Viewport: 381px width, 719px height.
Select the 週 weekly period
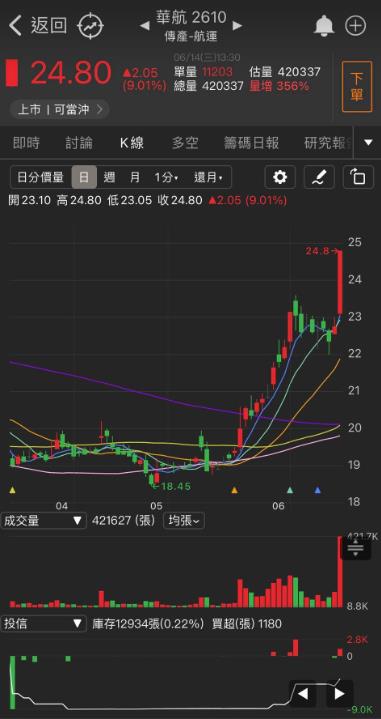coord(109,177)
